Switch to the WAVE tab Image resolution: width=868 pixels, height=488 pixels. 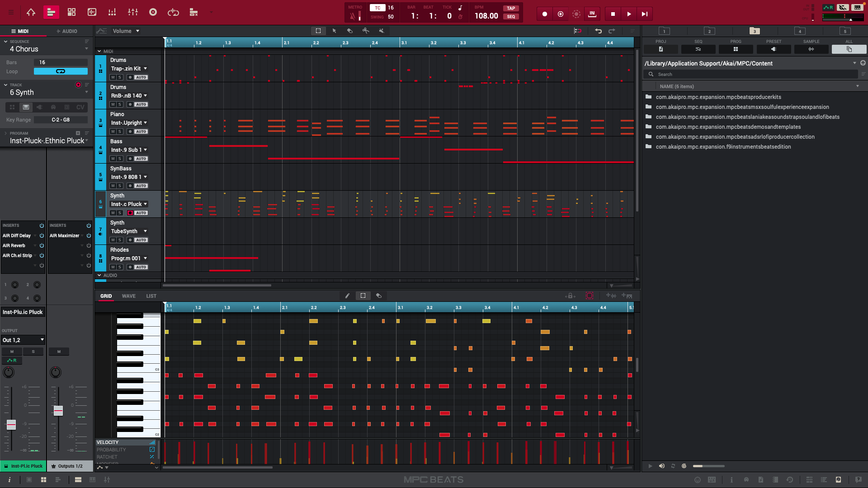[x=129, y=296]
